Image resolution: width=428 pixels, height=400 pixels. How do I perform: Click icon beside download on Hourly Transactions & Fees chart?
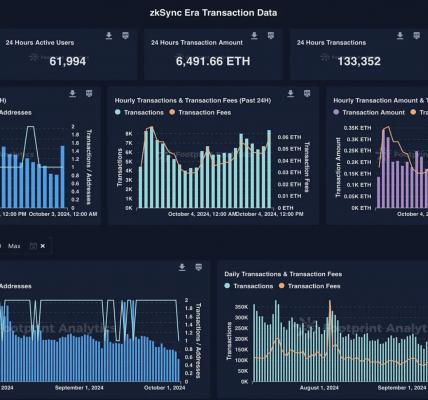pyautogui.click(x=307, y=94)
